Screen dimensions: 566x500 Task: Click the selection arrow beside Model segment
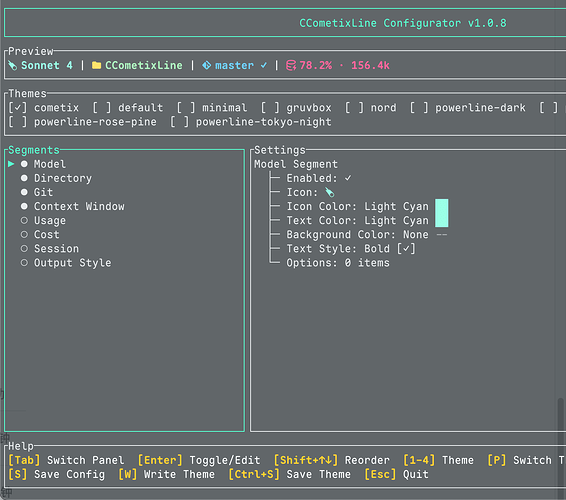(11, 164)
